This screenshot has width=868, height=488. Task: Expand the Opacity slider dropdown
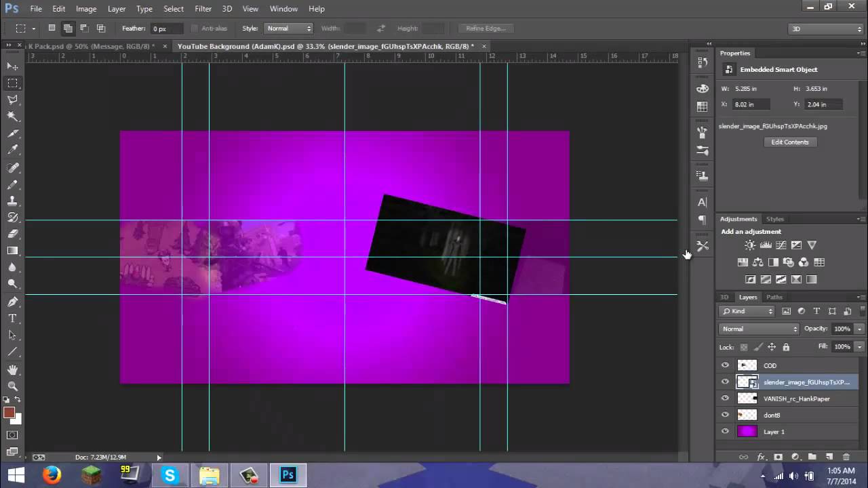[x=861, y=329]
